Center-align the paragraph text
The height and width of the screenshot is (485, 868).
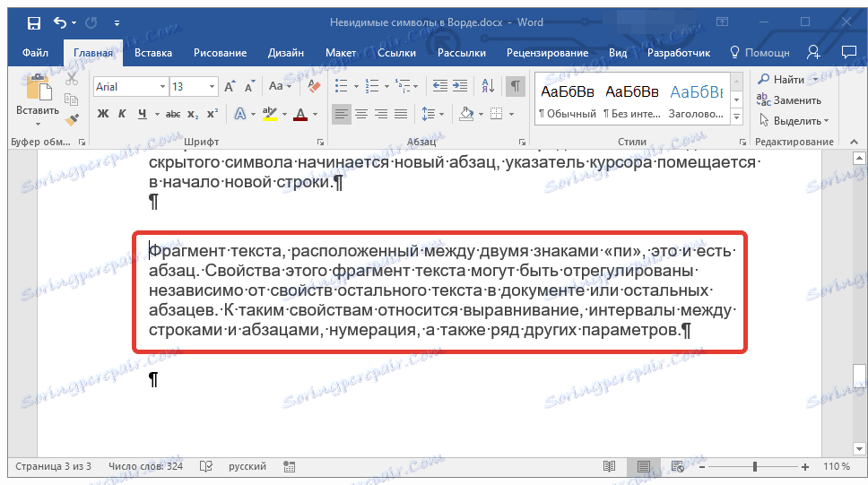[x=361, y=114]
